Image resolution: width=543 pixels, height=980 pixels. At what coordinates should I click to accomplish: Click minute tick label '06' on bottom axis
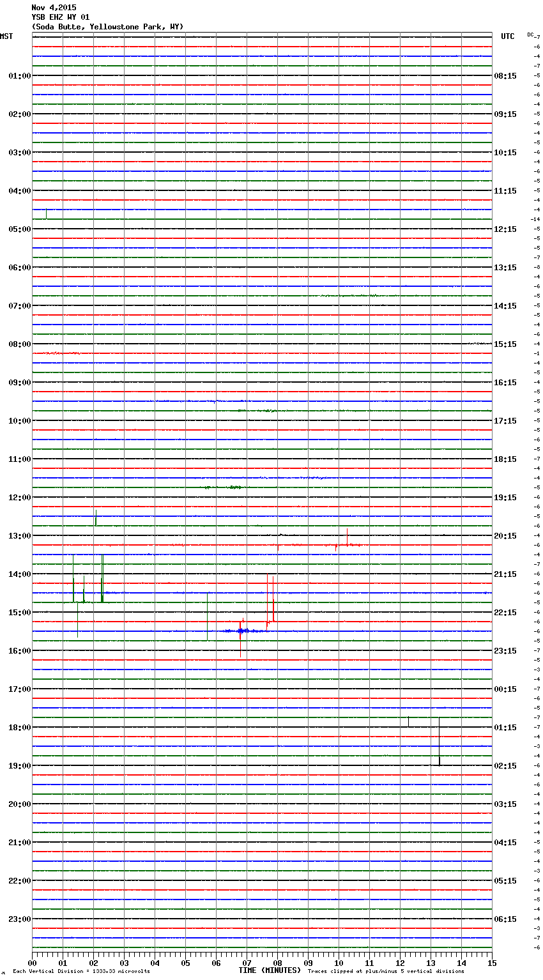click(x=216, y=963)
